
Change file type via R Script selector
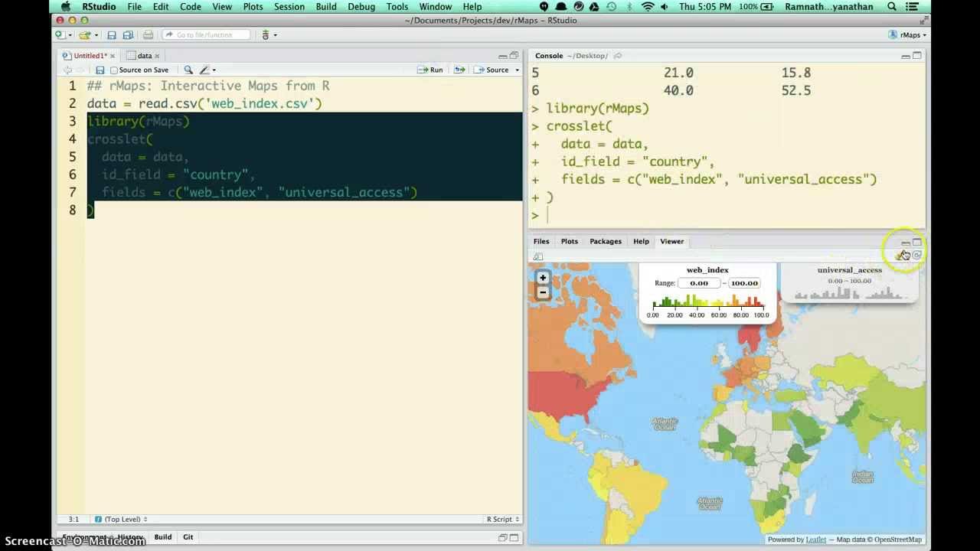pyautogui.click(x=502, y=520)
